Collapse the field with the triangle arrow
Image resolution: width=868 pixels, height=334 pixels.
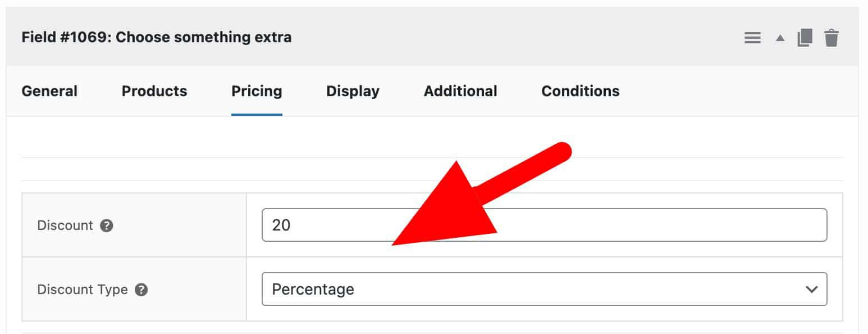[780, 38]
